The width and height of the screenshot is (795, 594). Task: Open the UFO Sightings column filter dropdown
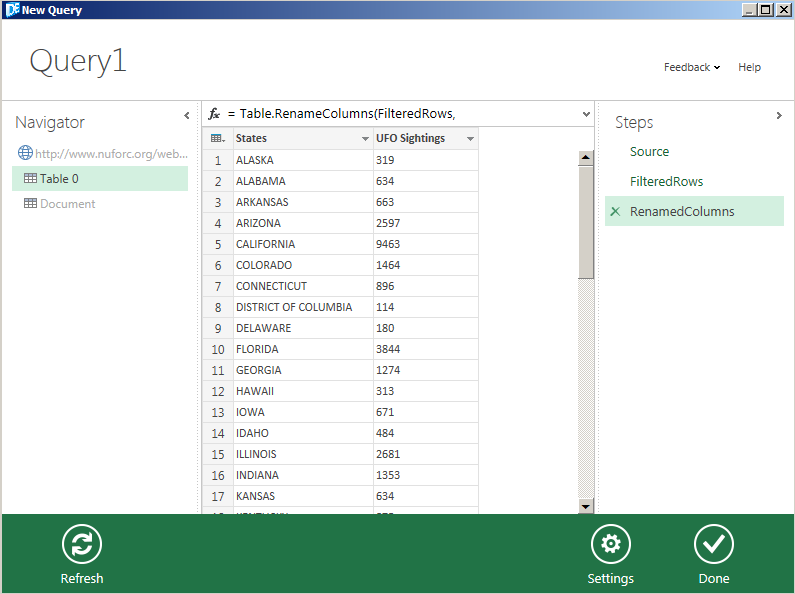(x=470, y=139)
